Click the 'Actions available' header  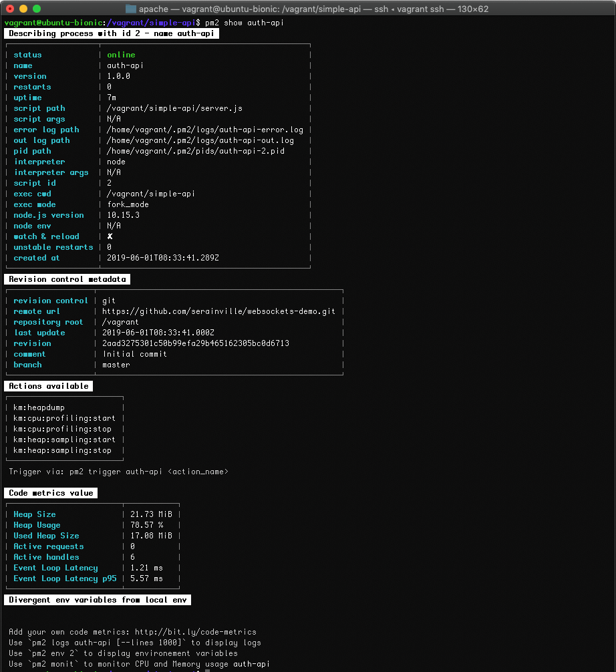click(49, 386)
